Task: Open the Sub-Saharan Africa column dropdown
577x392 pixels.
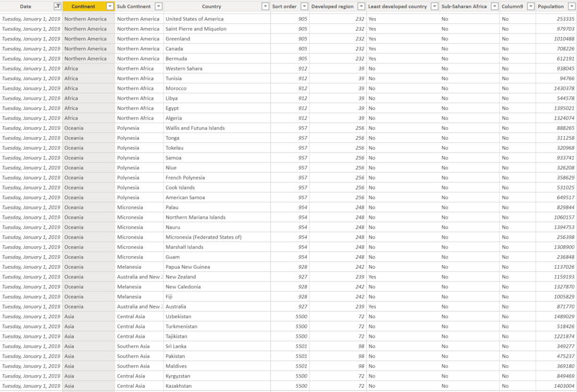Action: (x=495, y=6)
